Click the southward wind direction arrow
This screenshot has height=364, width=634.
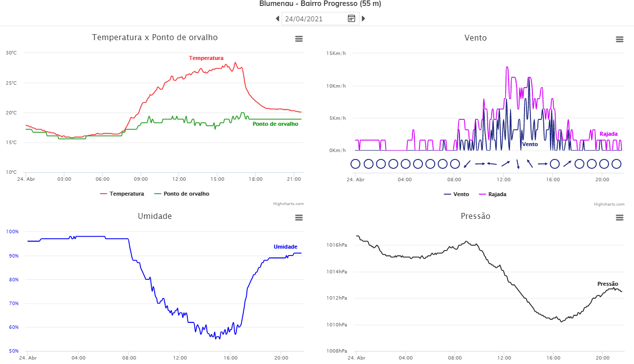518,164
